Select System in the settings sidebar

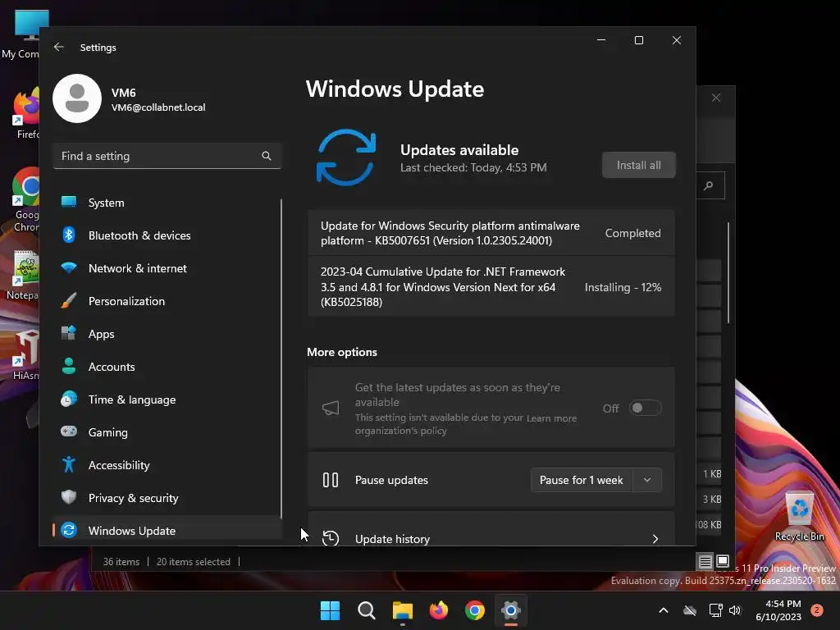click(167, 203)
